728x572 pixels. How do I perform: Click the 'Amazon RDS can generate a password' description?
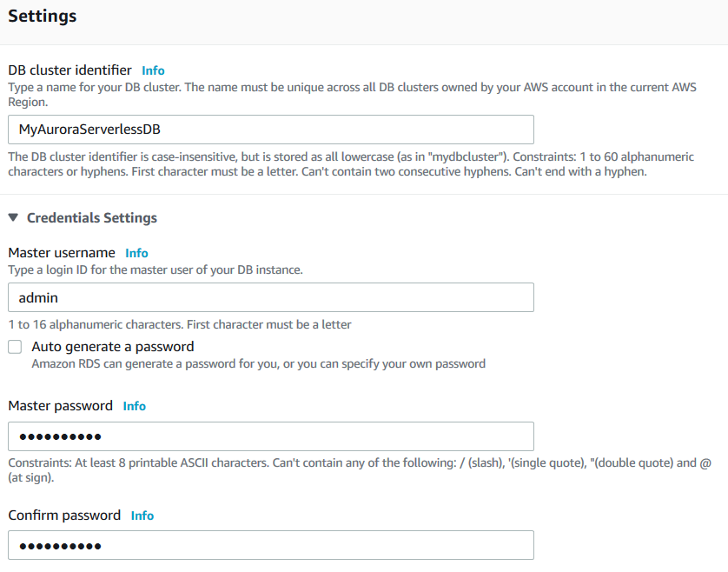tap(258, 363)
